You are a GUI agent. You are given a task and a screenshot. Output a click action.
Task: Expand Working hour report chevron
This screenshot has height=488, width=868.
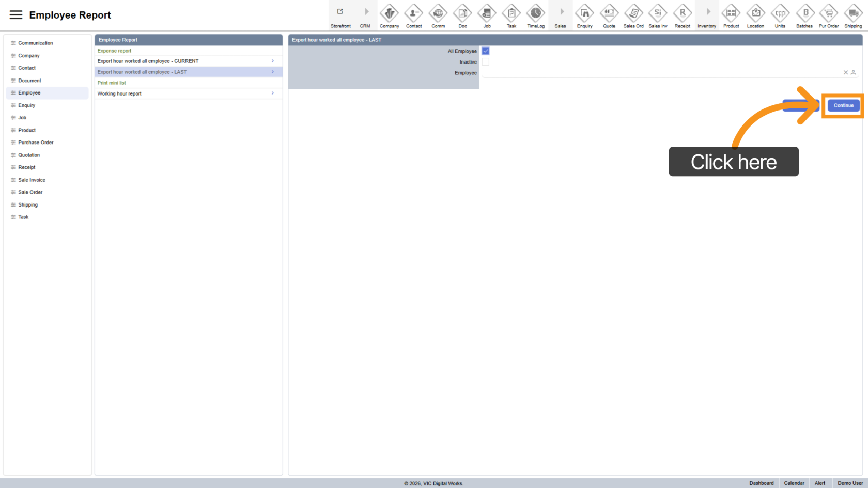[273, 93]
